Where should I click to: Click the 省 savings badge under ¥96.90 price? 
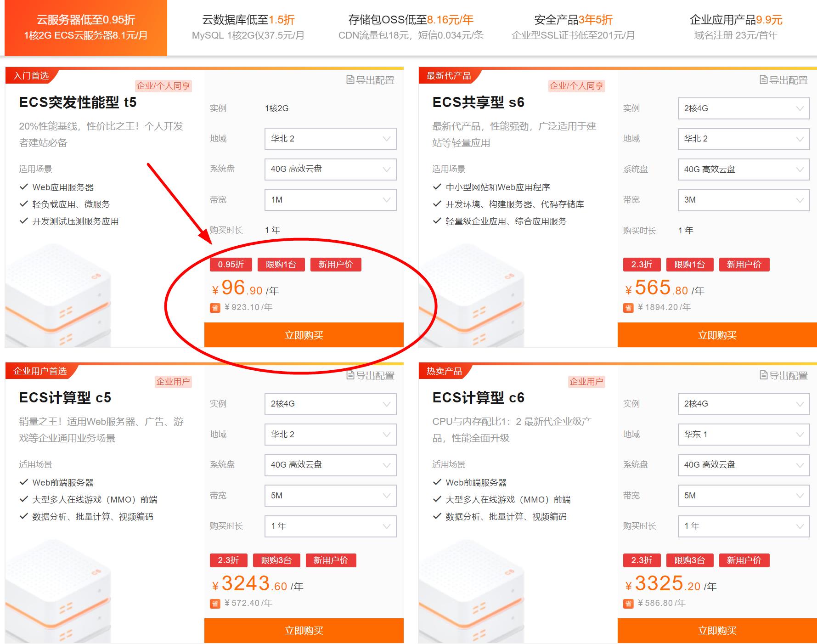point(215,308)
